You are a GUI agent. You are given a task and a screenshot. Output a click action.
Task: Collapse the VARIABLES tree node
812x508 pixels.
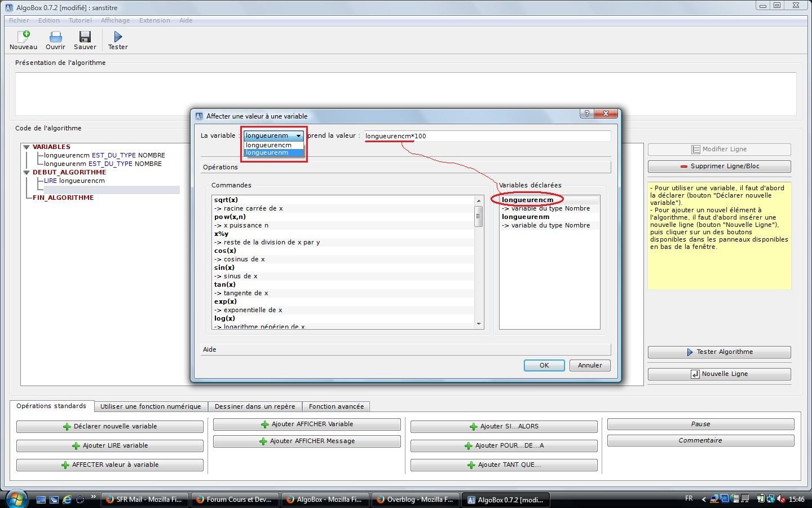tap(26, 147)
